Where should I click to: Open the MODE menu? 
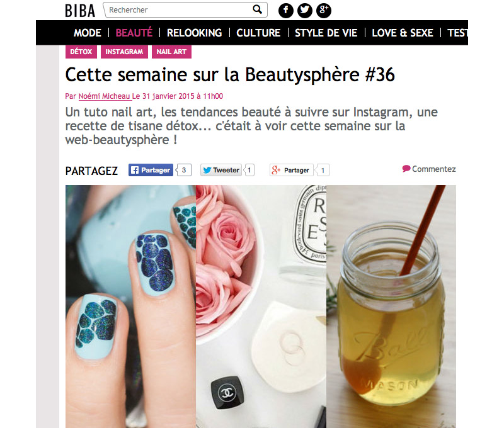point(88,33)
